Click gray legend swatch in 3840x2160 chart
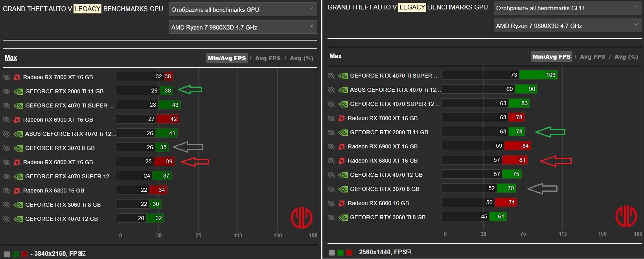Viewport: 644px width, 259px height. coord(7,254)
